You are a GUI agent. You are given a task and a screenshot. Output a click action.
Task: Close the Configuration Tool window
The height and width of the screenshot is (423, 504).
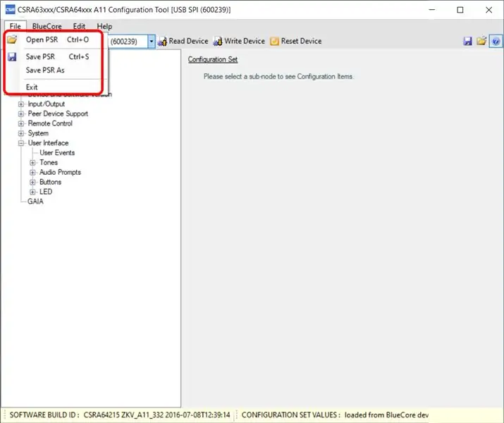pyautogui.click(x=489, y=10)
